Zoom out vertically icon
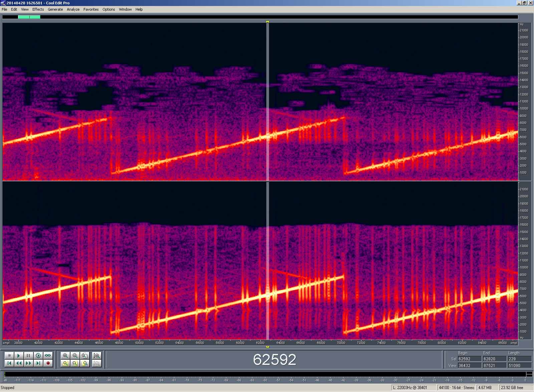Image resolution: width=534 pixels, height=392 pixels. click(97, 363)
